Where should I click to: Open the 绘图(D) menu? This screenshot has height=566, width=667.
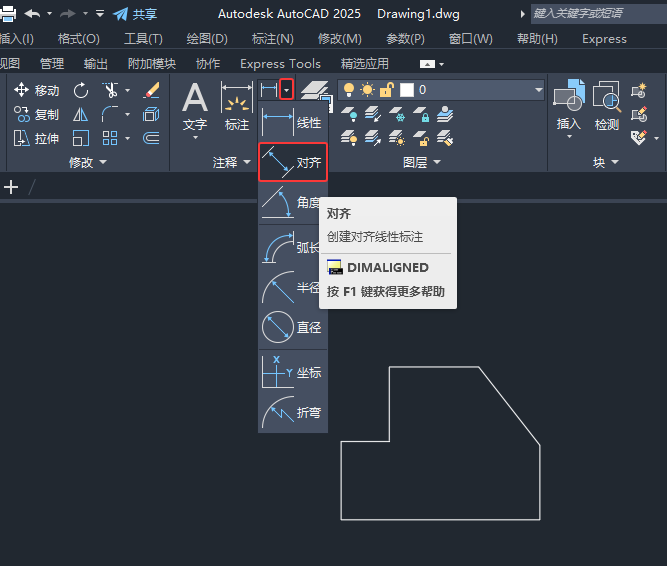pos(207,39)
